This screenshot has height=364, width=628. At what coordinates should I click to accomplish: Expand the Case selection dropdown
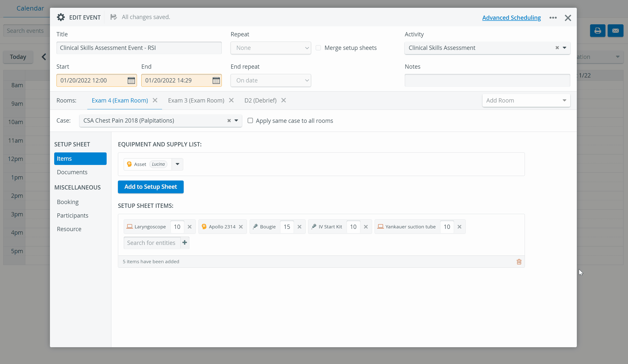236,121
